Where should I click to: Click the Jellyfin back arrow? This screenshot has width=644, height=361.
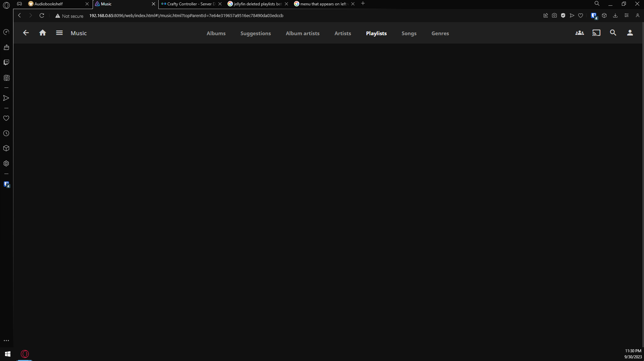[x=26, y=33]
